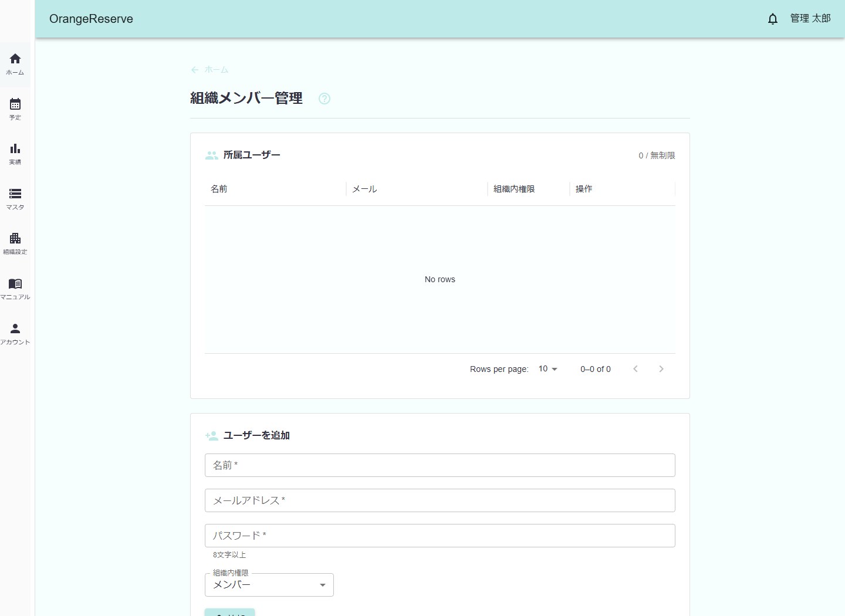Click the 0 / 無制限 user count
Image resolution: width=845 pixels, height=616 pixels.
pyautogui.click(x=657, y=155)
